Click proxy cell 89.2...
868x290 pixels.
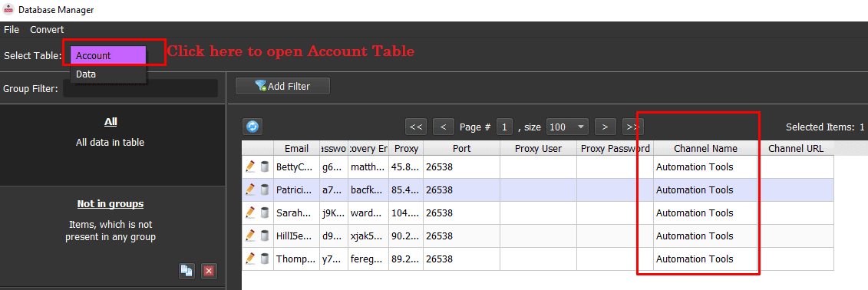pos(406,259)
